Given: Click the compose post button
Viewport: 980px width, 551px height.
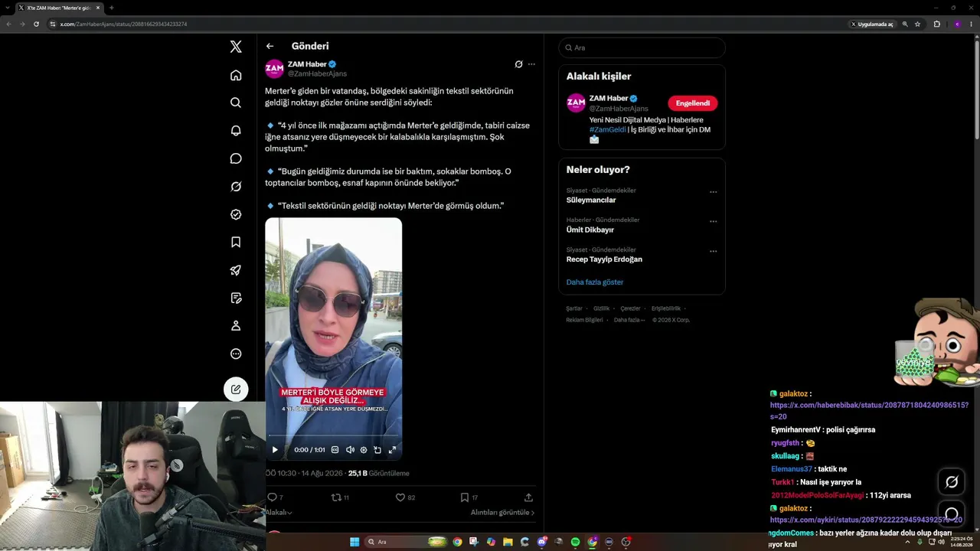Looking at the screenshot, I should point(236,390).
